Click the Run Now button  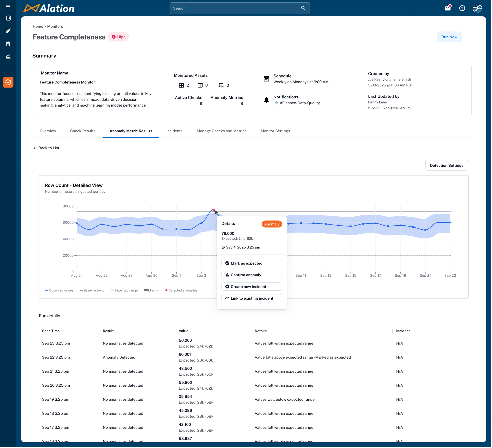(449, 37)
